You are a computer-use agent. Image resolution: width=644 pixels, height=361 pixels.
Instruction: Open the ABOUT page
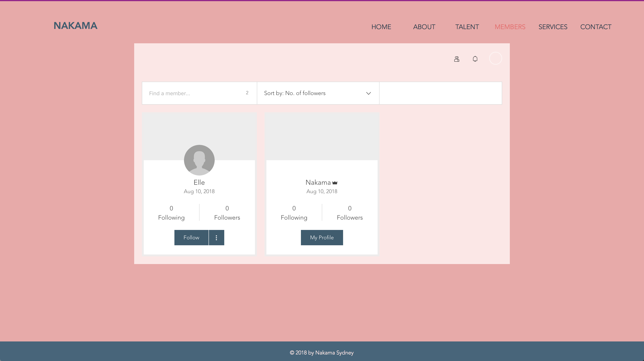(424, 27)
